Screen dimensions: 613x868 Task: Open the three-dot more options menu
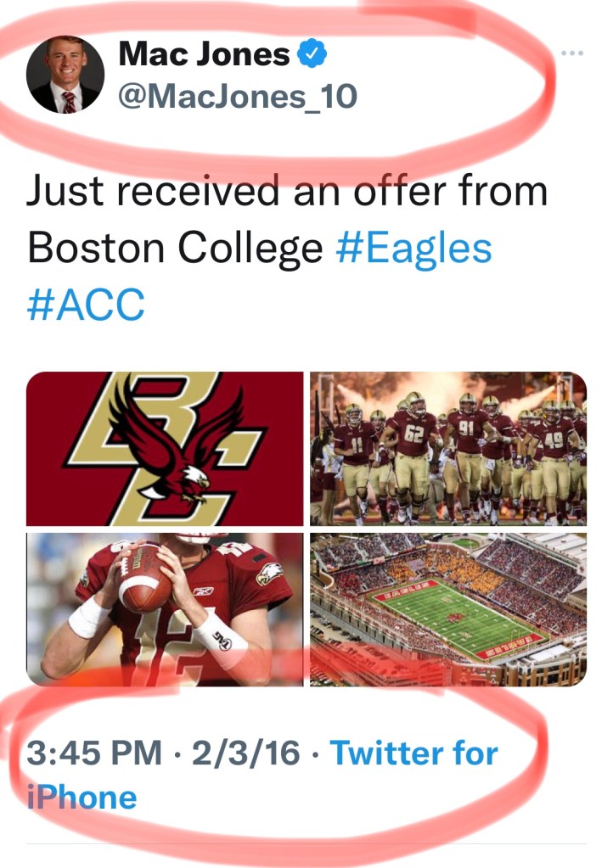pyautogui.click(x=573, y=53)
